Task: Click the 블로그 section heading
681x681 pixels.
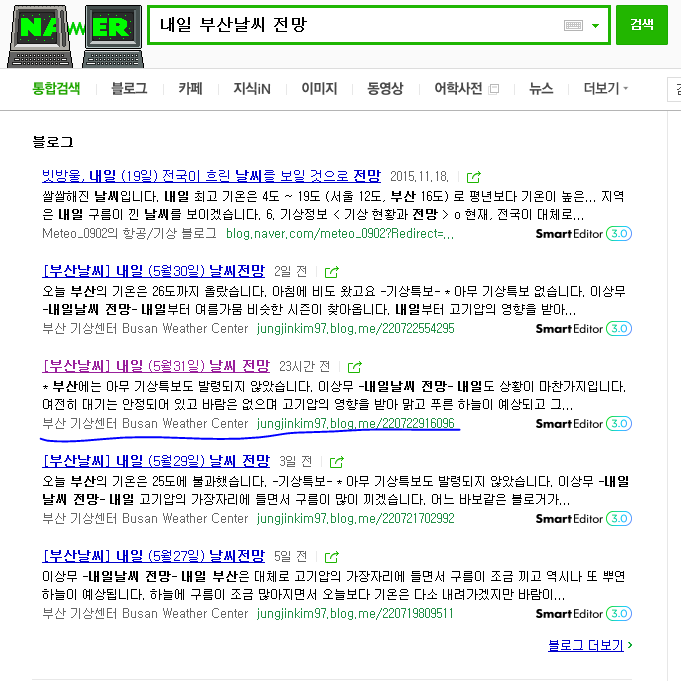Action: tap(53, 142)
